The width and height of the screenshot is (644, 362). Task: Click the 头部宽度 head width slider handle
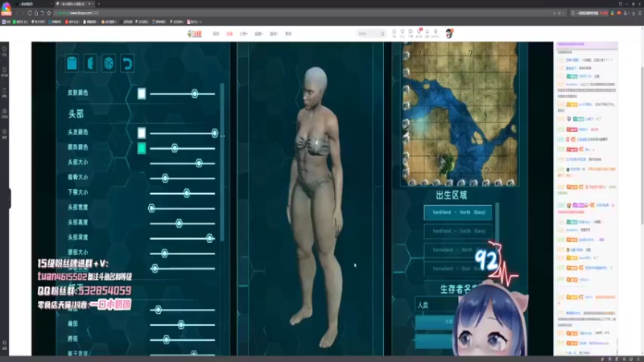(151, 208)
